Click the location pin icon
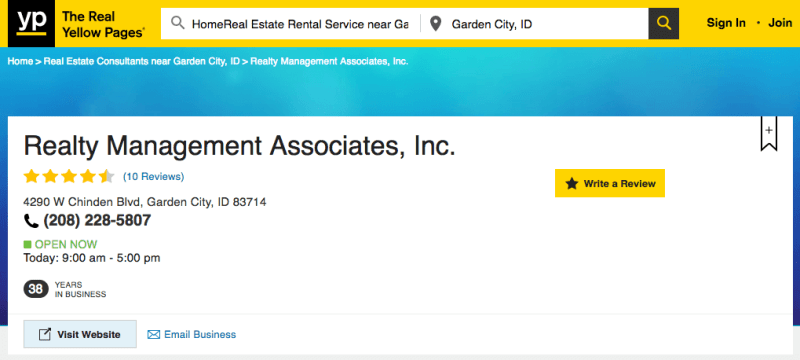 (x=435, y=23)
